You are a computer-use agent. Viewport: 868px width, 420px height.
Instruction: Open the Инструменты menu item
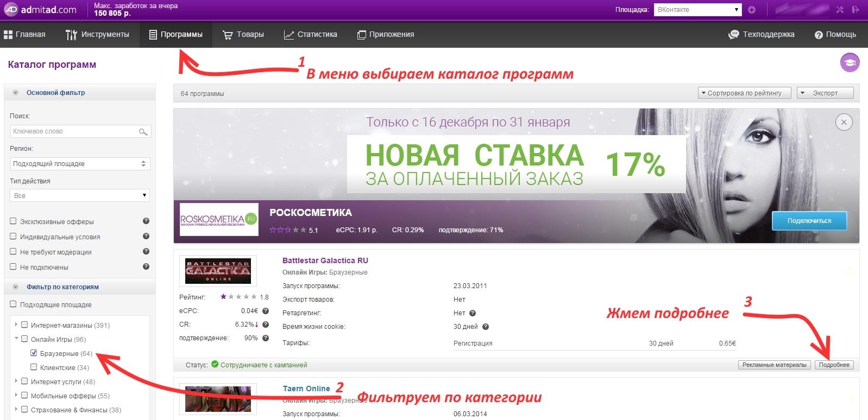coord(98,35)
